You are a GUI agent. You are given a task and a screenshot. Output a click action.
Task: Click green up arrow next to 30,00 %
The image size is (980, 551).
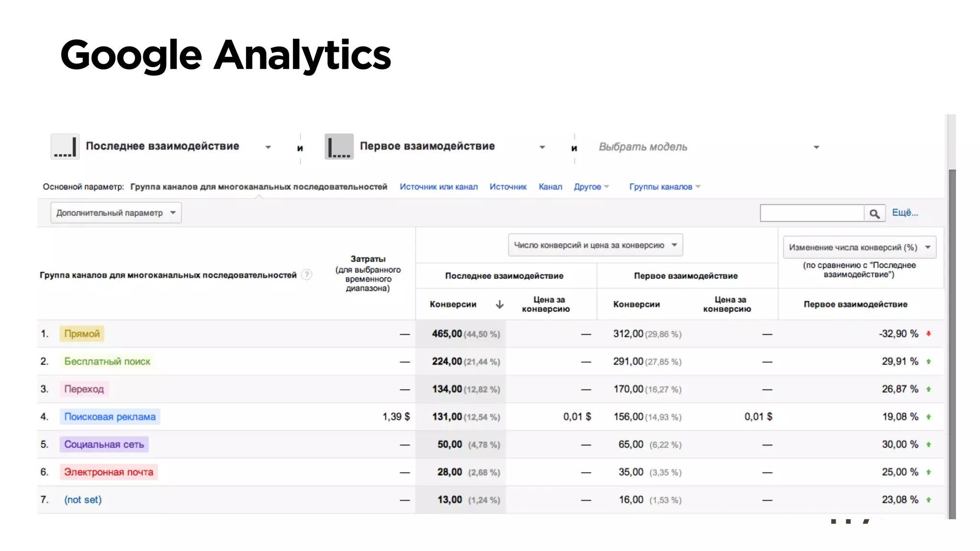coord(928,444)
